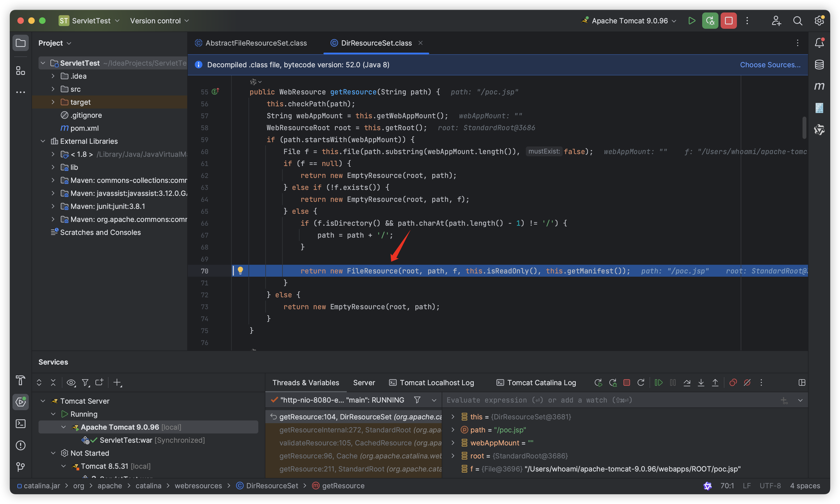Collapse all services in Services toolbar

click(53, 382)
